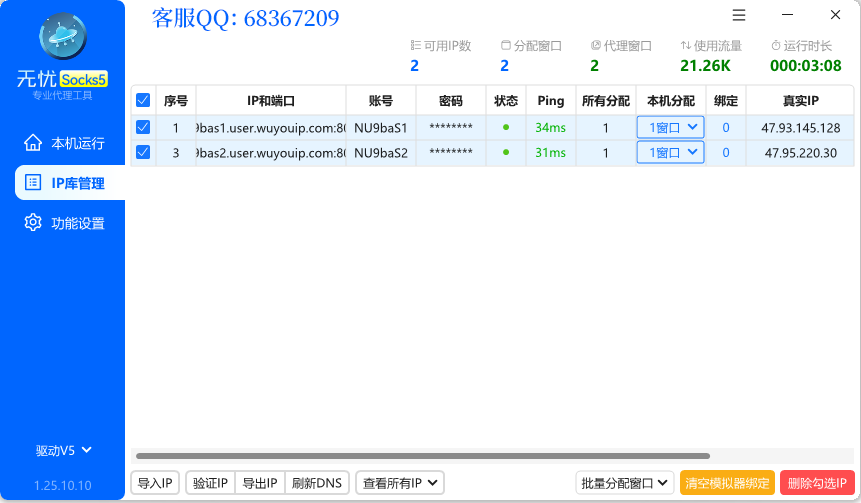Click account cell NU9baS1
This screenshot has width=861, height=503.
pyautogui.click(x=381, y=128)
